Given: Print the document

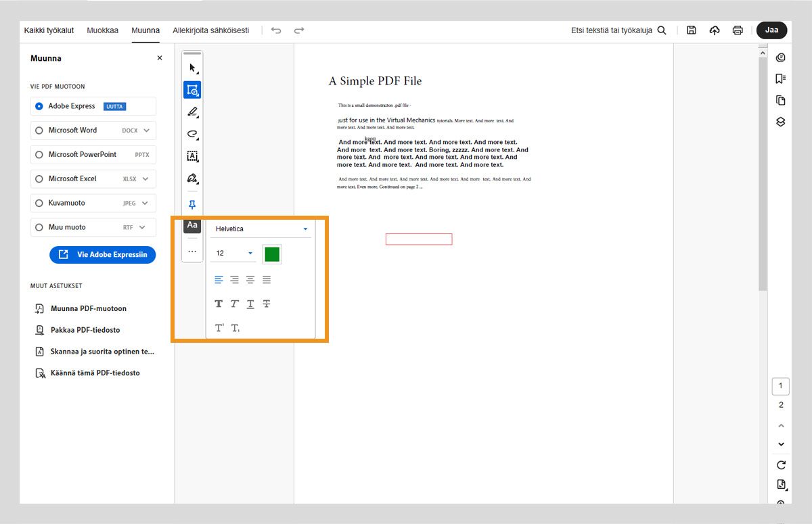Looking at the screenshot, I should 738,30.
